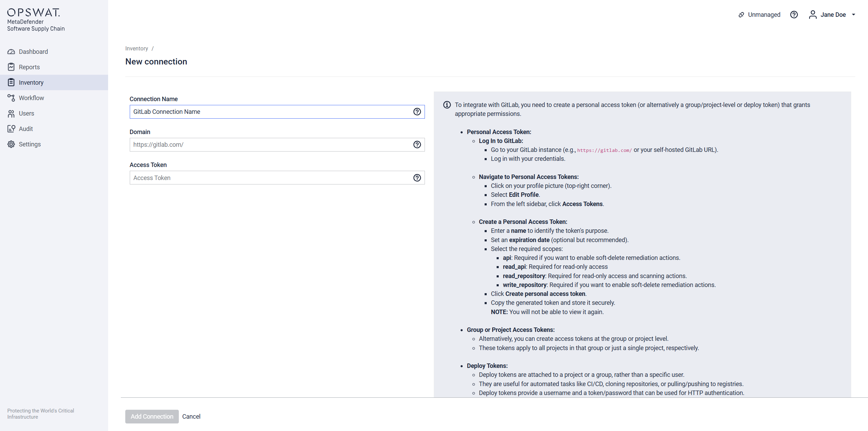
Task: Click the Unmanaged link icon in header
Action: click(x=741, y=15)
